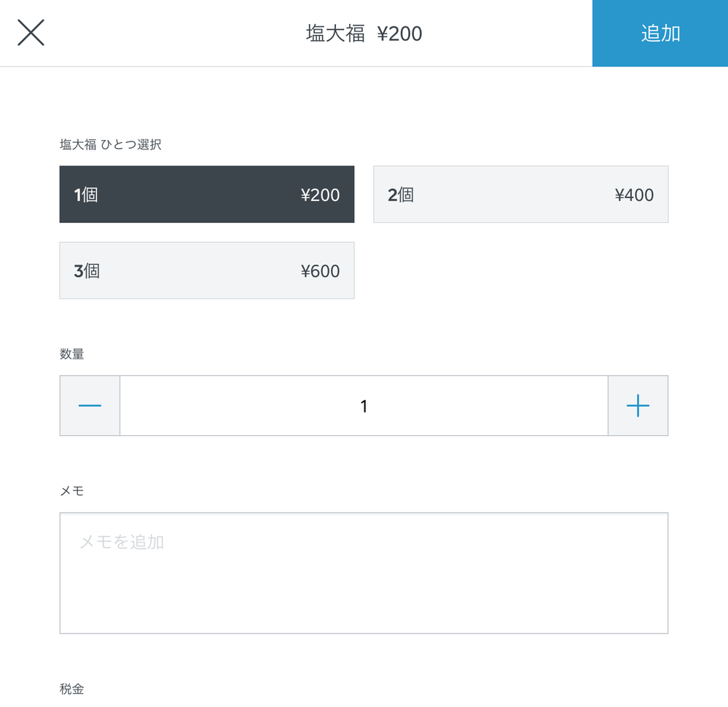The image size is (728, 707).
Task: Dismiss the dialog using the close cross
Action: [31, 33]
